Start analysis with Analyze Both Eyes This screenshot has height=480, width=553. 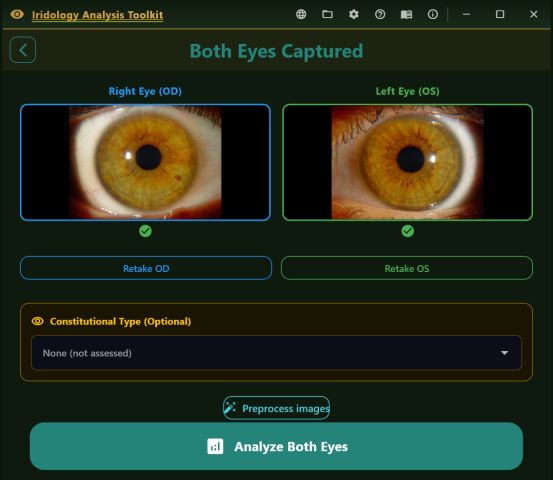[x=276, y=446]
